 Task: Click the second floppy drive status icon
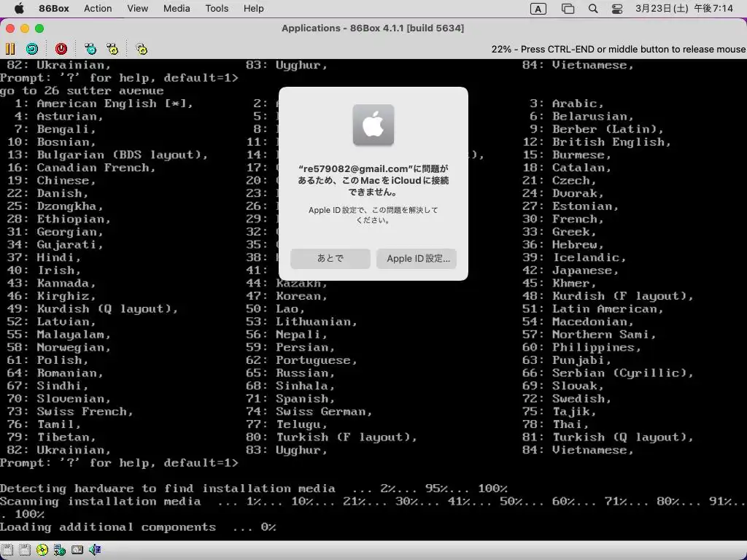click(x=25, y=550)
